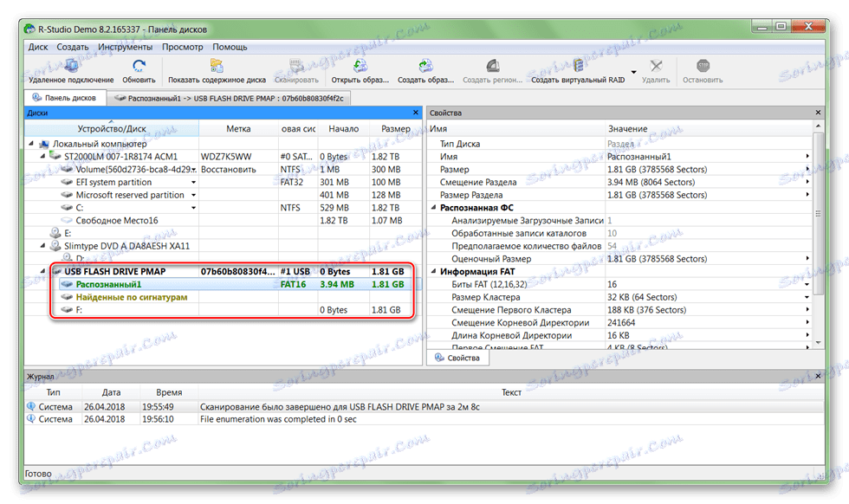Open the Диск menu
849x504 pixels.
(x=38, y=47)
